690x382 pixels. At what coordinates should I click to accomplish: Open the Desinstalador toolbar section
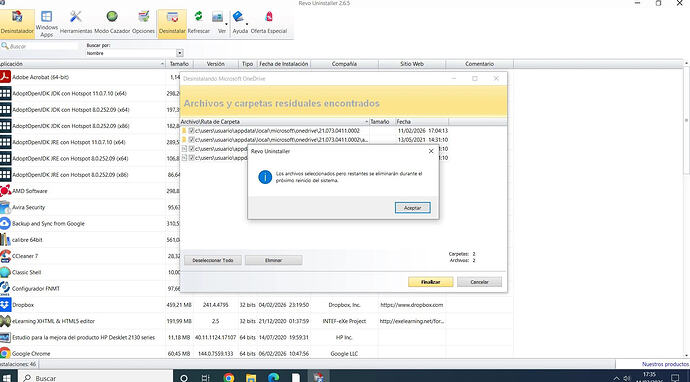pyautogui.click(x=17, y=23)
